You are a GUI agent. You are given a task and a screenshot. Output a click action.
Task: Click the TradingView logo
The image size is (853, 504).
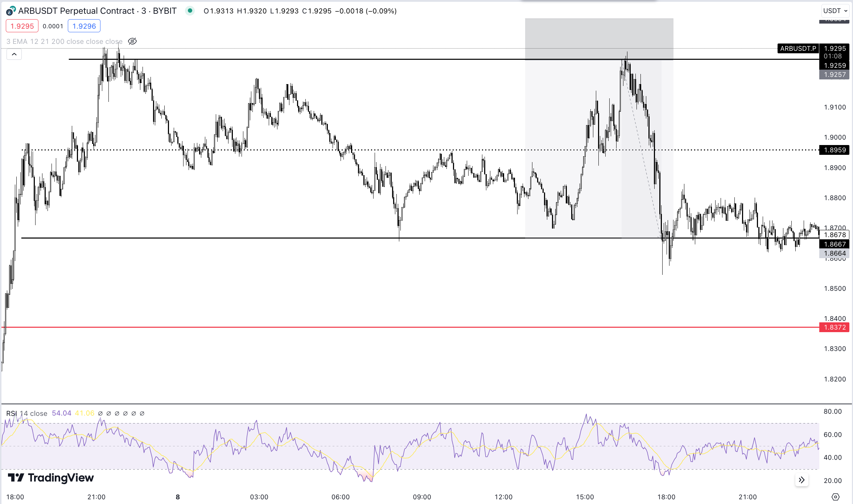click(51, 478)
